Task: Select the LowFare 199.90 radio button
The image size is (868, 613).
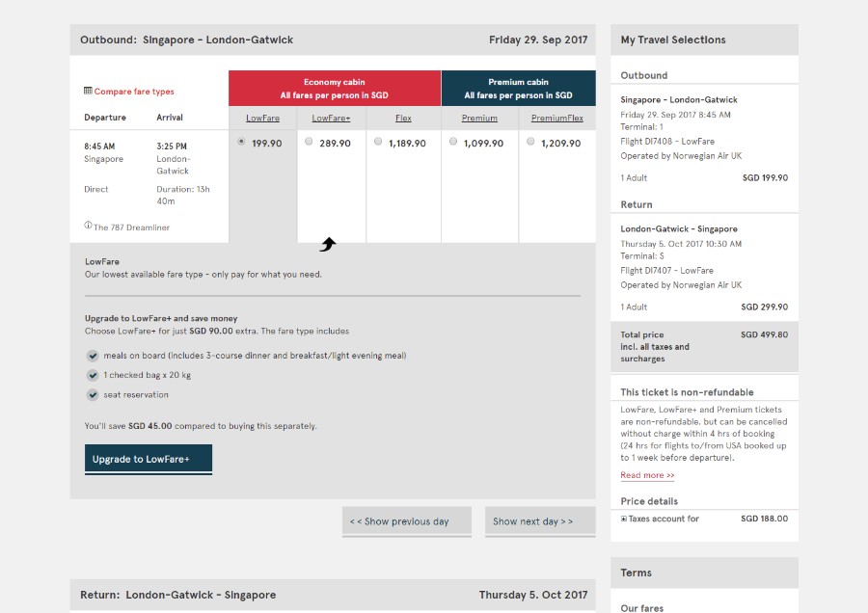Action: pos(241,142)
